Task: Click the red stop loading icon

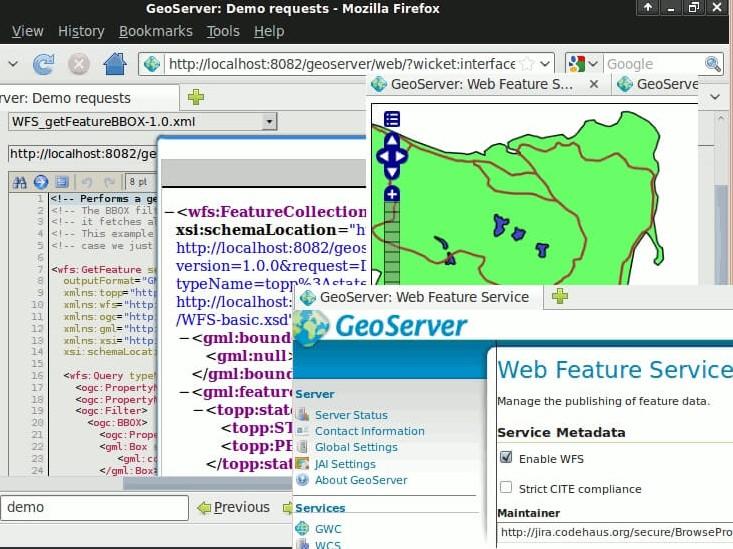Action: pyautogui.click(x=79, y=64)
